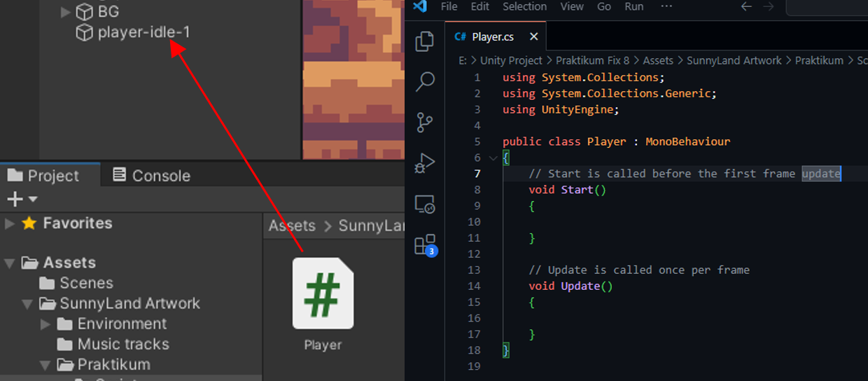The width and height of the screenshot is (868, 381).
Task: Switch to the Console tab in Unity
Action: [x=151, y=175]
